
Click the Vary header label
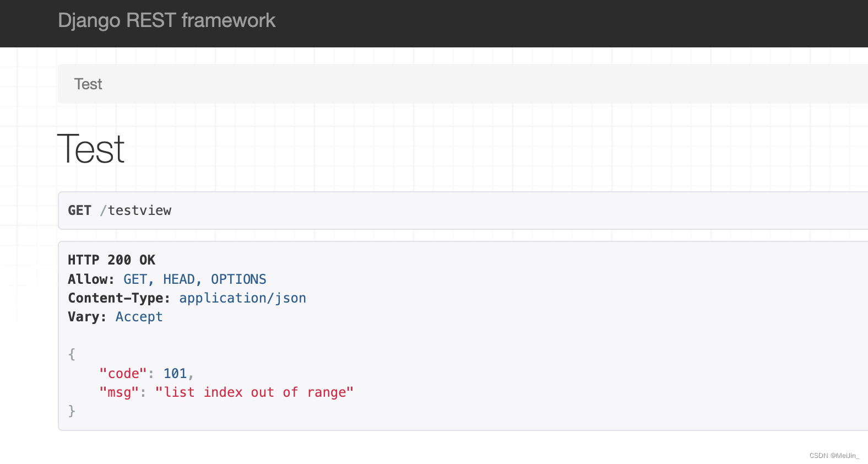pyautogui.click(x=87, y=317)
